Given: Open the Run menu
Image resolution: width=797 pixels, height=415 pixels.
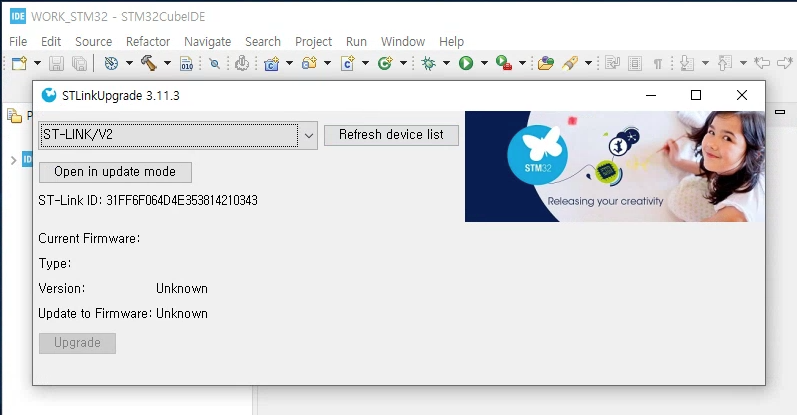Looking at the screenshot, I should coord(356,42).
